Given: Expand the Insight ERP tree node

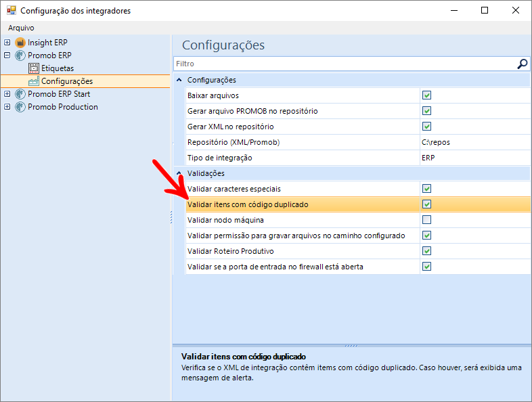Looking at the screenshot, I should (x=7, y=43).
